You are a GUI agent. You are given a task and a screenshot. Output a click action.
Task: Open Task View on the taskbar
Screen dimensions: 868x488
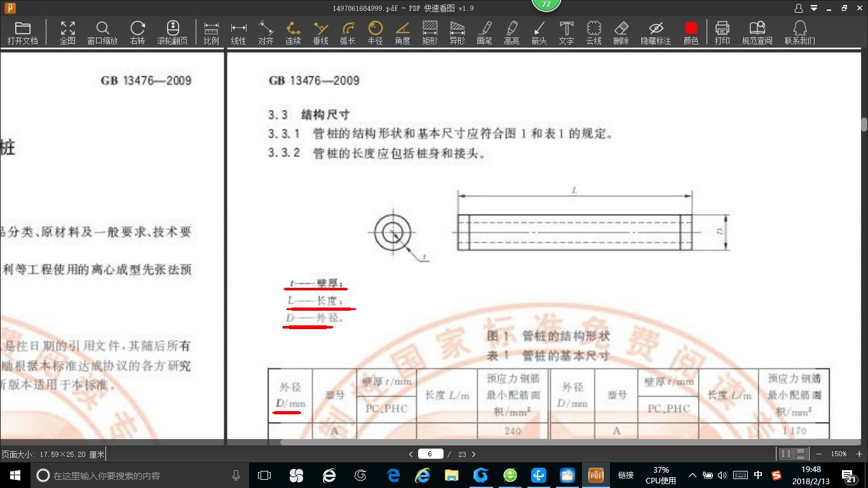coord(264,475)
